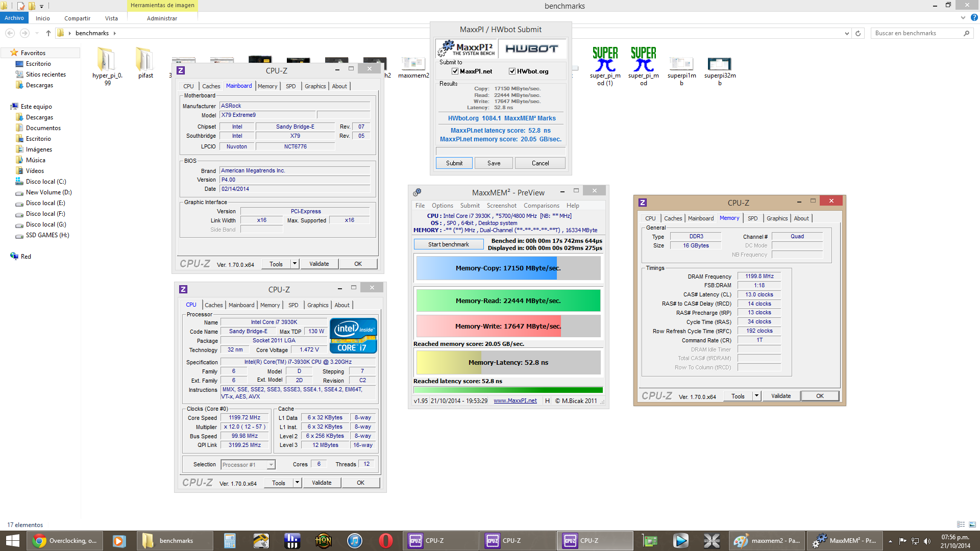Click Explorer's Forward navigation arrow
Viewport: 980px width, 551px height.
point(24,33)
